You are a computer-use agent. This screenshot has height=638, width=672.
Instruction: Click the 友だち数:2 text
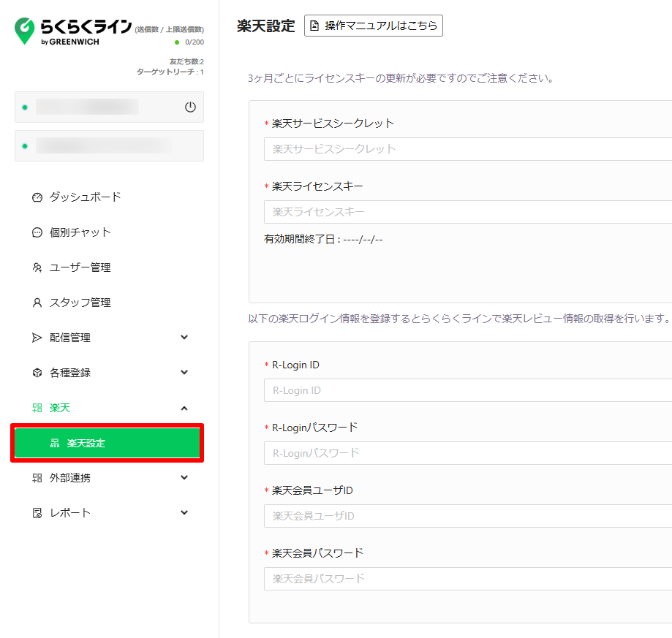pos(186,61)
